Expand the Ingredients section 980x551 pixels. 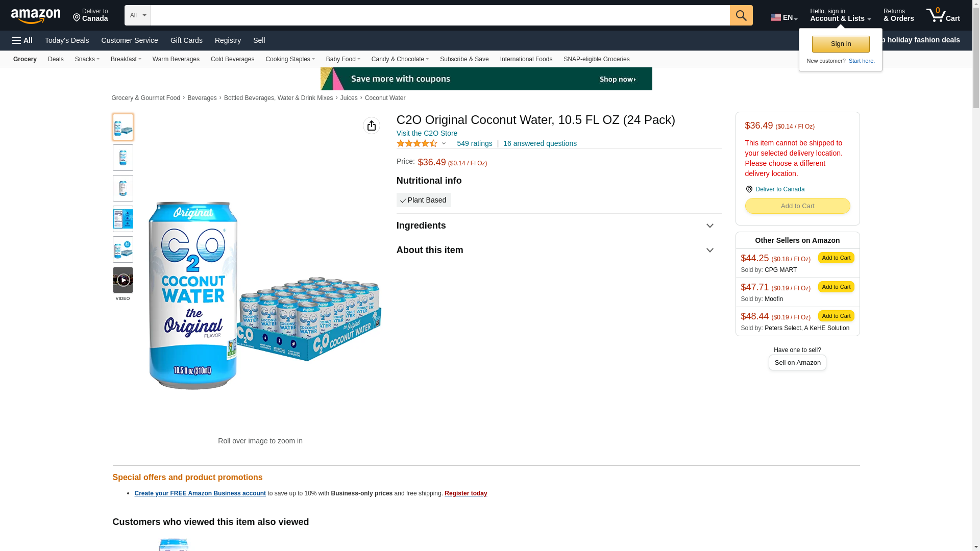pyautogui.click(x=709, y=226)
